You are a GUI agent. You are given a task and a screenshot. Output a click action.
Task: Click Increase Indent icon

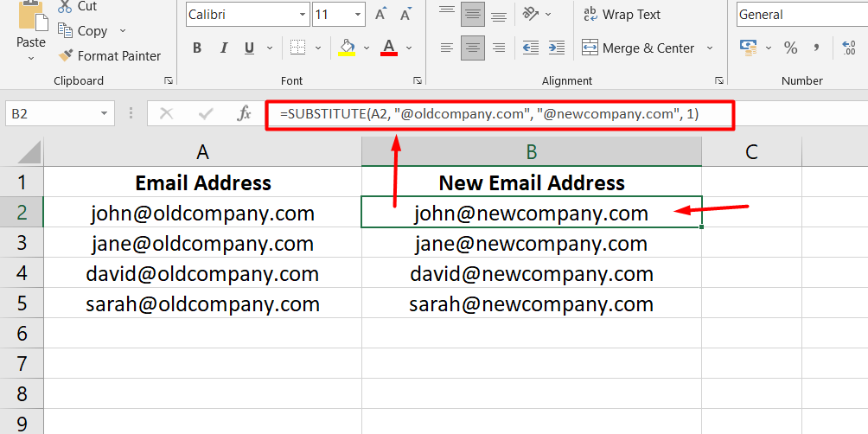[557, 48]
